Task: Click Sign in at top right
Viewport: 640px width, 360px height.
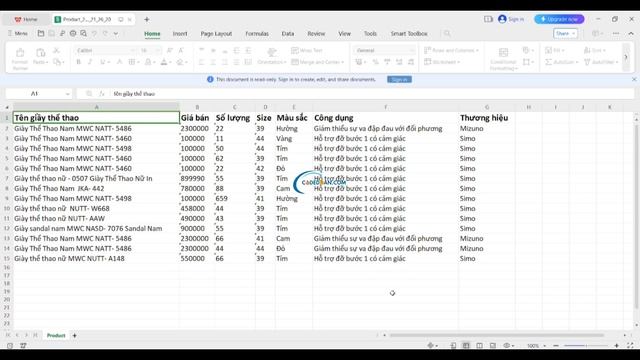Action: tap(511, 19)
